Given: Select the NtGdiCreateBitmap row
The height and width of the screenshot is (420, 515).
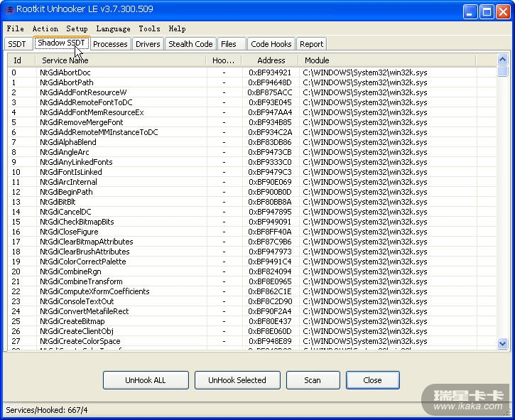Looking at the screenshot, I should [x=252, y=321].
